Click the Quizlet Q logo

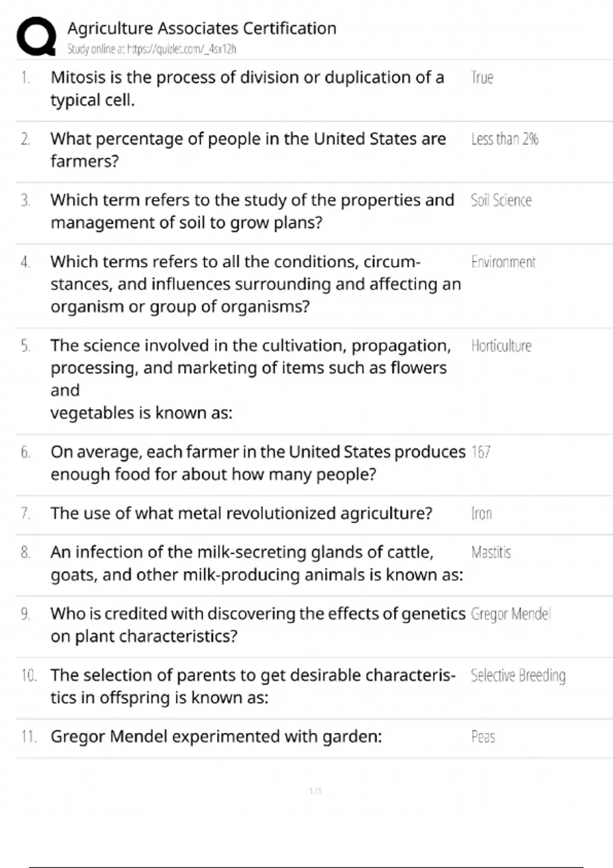point(36,36)
